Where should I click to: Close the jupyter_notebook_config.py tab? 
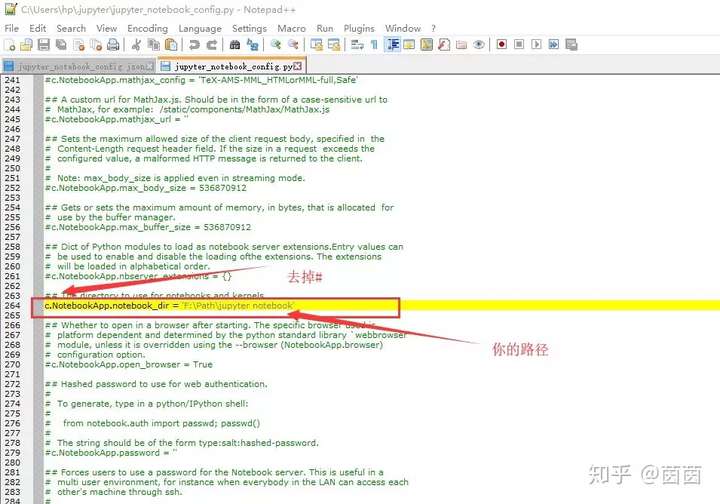tap(298, 66)
